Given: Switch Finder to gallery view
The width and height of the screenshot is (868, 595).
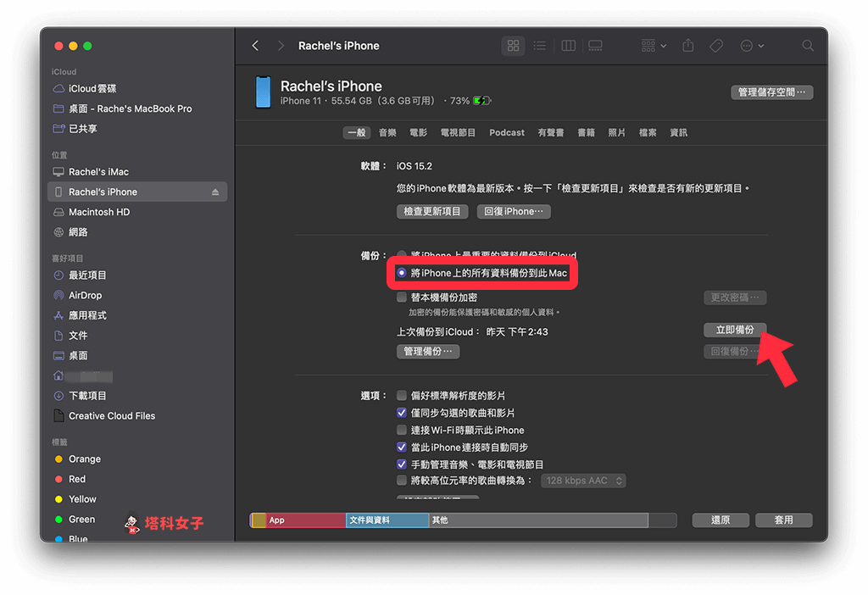Looking at the screenshot, I should click(x=596, y=46).
